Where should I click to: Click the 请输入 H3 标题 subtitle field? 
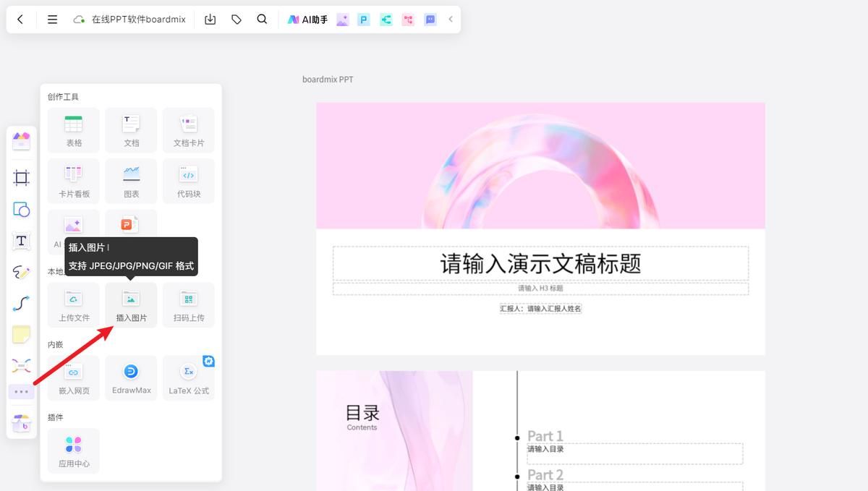[x=540, y=289]
